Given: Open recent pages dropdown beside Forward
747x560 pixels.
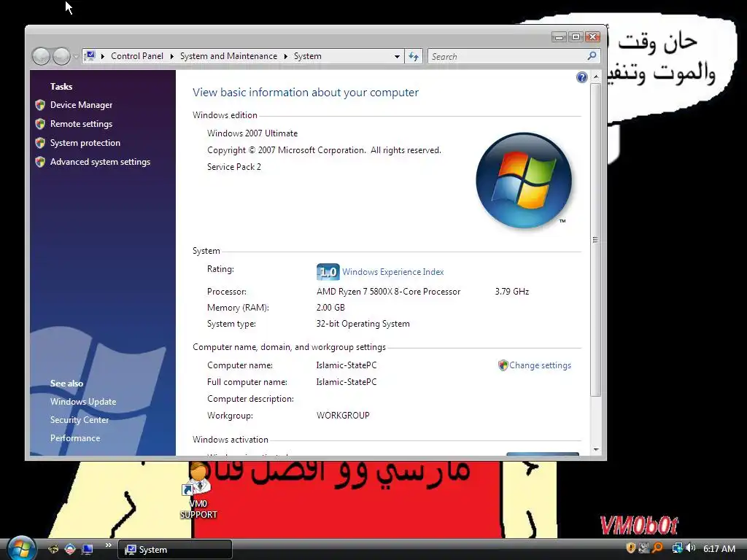Looking at the screenshot, I should pos(76,57).
